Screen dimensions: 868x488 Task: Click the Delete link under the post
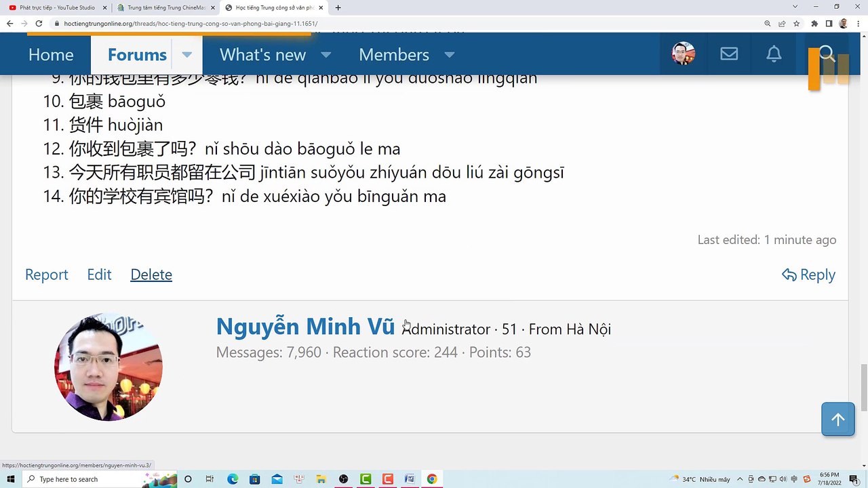pyautogui.click(x=151, y=274)
